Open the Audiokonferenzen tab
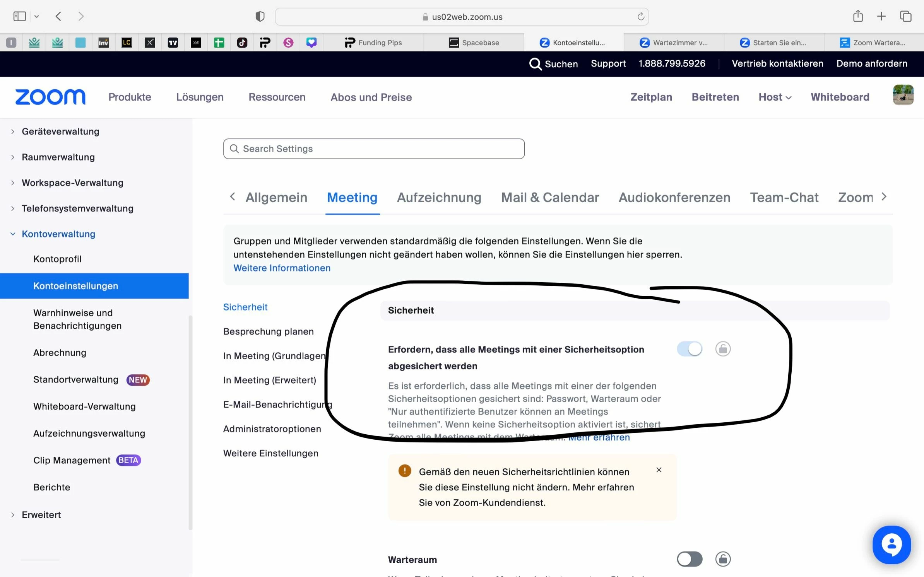The height and width of the screenshot is (577, 924). [674, 198]
